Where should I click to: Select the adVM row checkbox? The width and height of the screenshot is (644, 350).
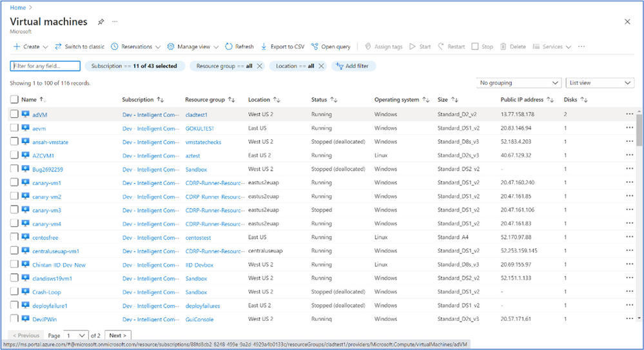pyautogui.click(x=14, y=114)
